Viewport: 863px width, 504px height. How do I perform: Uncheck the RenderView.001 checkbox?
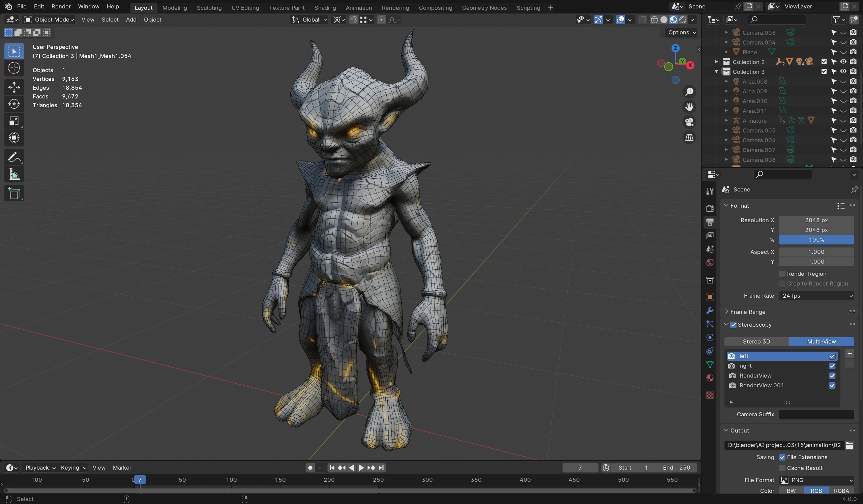point(832,386)
